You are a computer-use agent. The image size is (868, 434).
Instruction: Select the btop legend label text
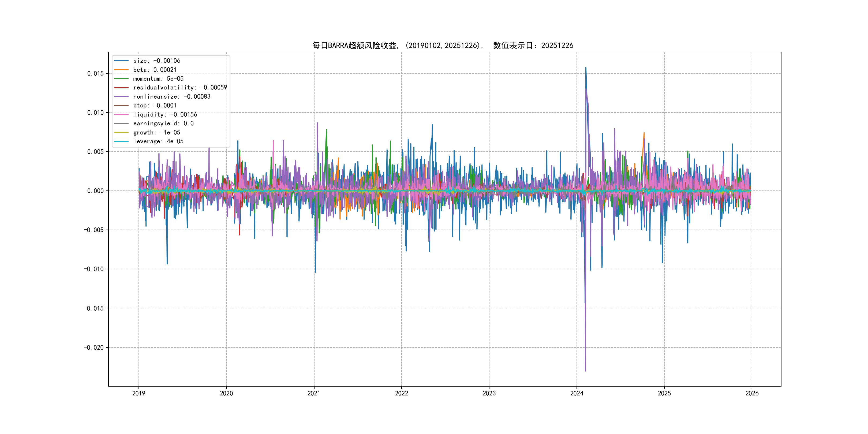155,106
